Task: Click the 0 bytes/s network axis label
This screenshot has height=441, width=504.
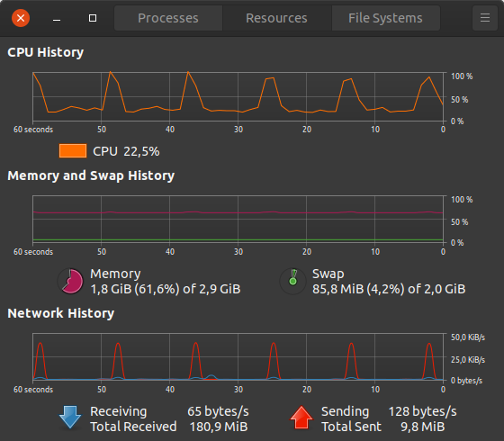Action: [466, 381]
